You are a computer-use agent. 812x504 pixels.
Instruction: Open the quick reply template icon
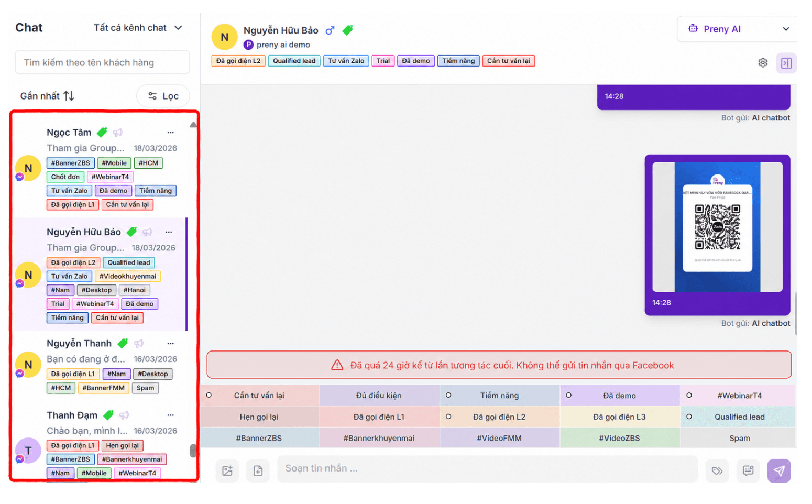(x=748, y=470)
